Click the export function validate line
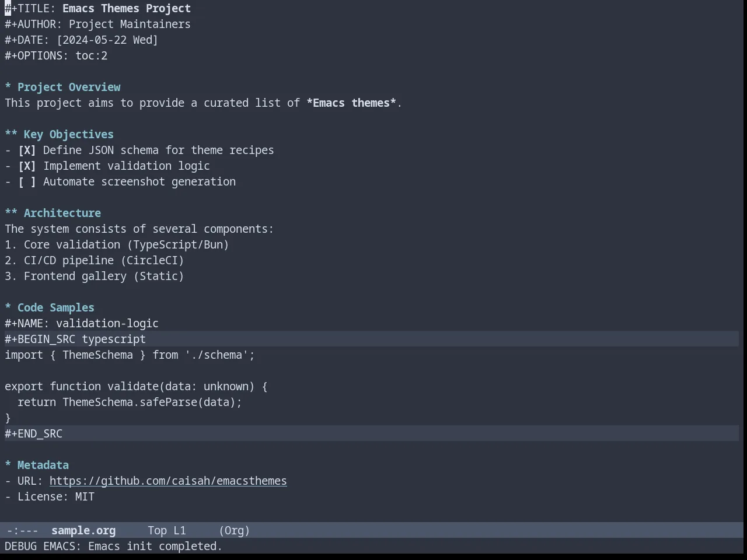 pyautogui.click(x=136, y=387)
